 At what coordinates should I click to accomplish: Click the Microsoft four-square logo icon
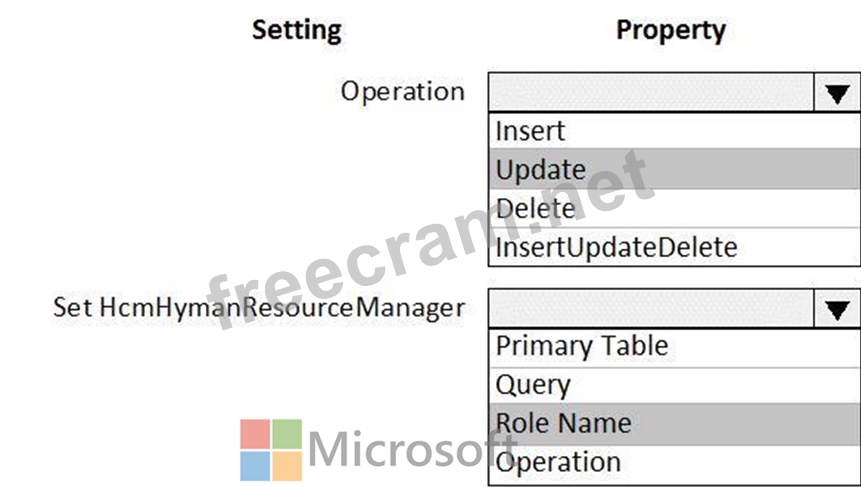tap(271, 450)
